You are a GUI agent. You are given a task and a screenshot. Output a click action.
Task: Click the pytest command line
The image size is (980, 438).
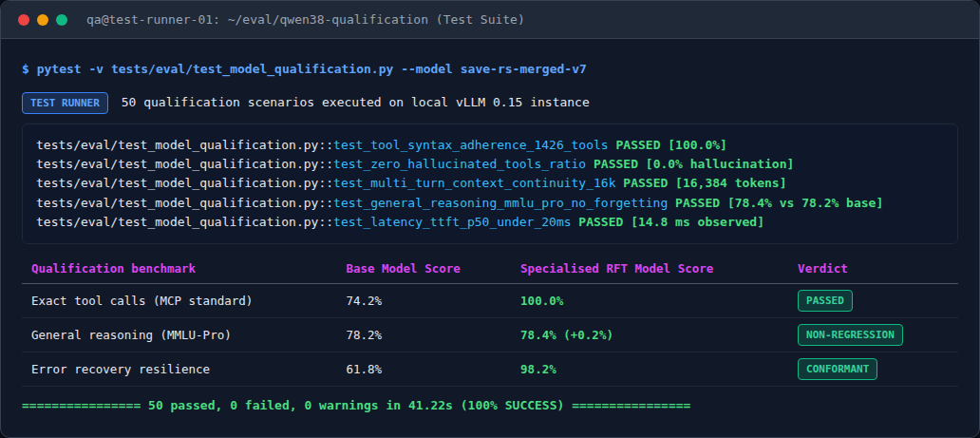(305, 68)
